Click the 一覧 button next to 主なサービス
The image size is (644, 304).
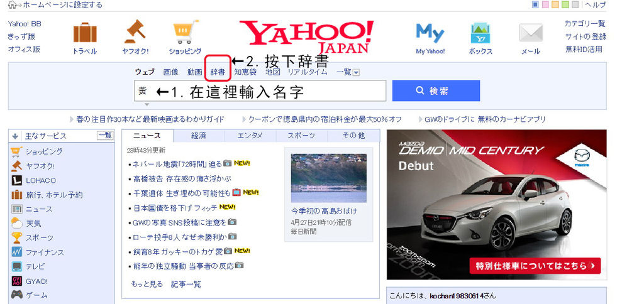point(105,136)
